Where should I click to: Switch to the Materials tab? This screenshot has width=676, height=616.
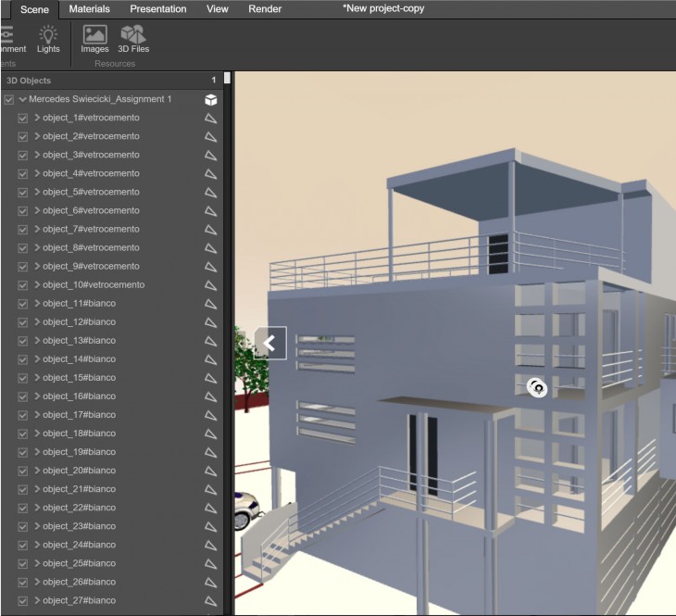(x=89, y=9)
